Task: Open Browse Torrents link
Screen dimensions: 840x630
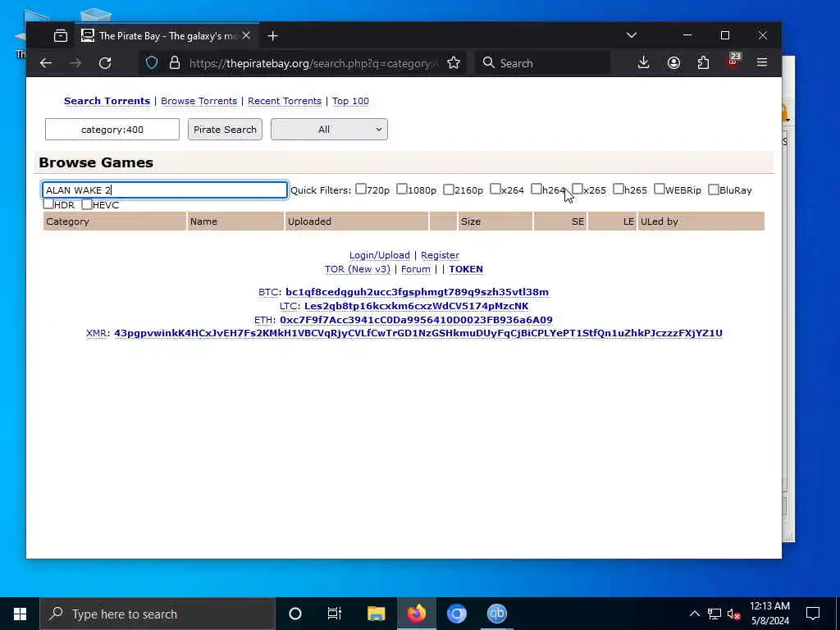Action: [x=199, y=101]
